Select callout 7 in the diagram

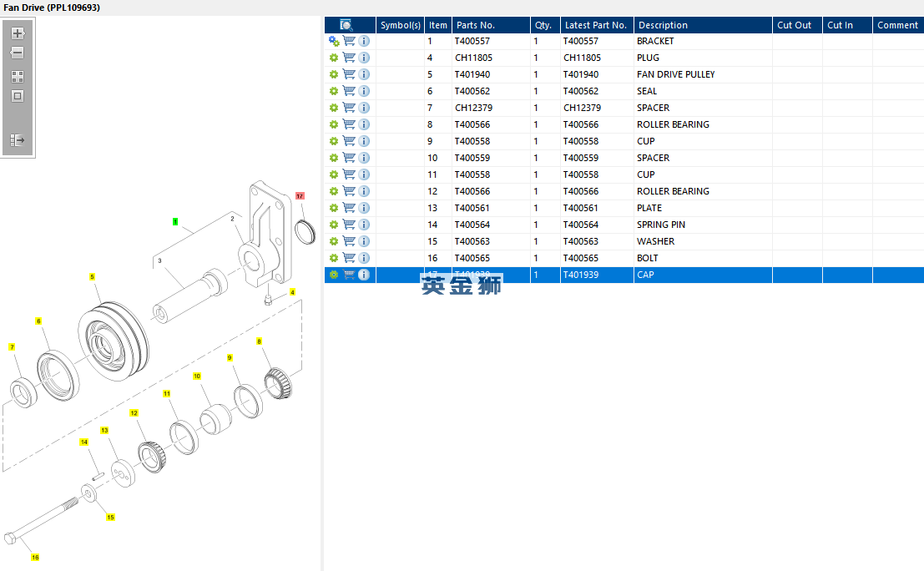(x=12, y=347)
